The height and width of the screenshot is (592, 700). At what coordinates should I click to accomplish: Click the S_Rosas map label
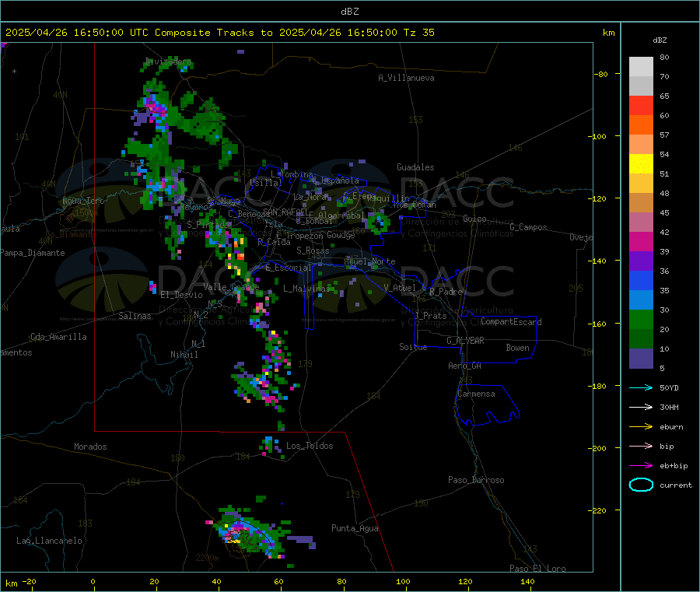pyautogui.click(x=313, y=250)
